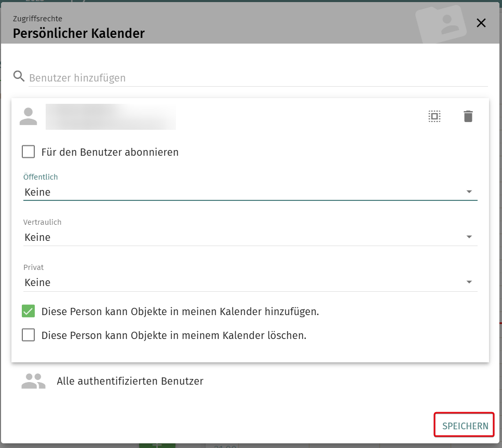The height and width of the screenshot is (448, 502).
Task: Delete the user with the trash icon
Action: (x=468, y=116)
